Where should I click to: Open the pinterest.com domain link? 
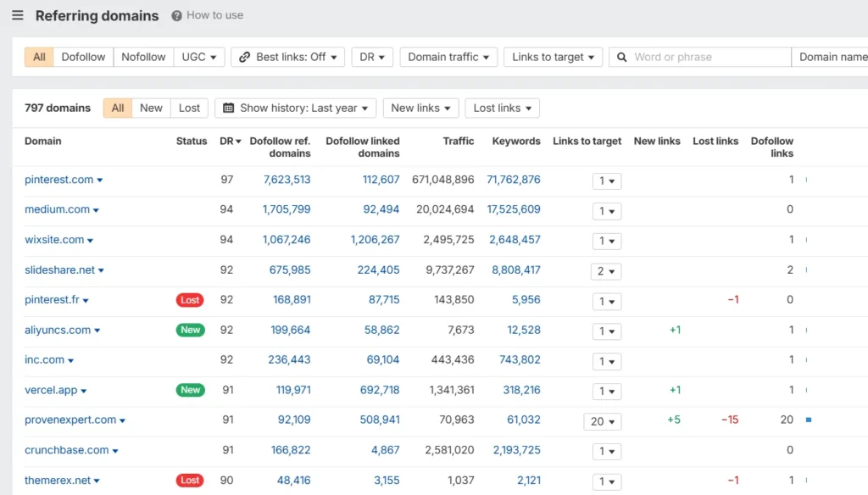tap(58, 180)
